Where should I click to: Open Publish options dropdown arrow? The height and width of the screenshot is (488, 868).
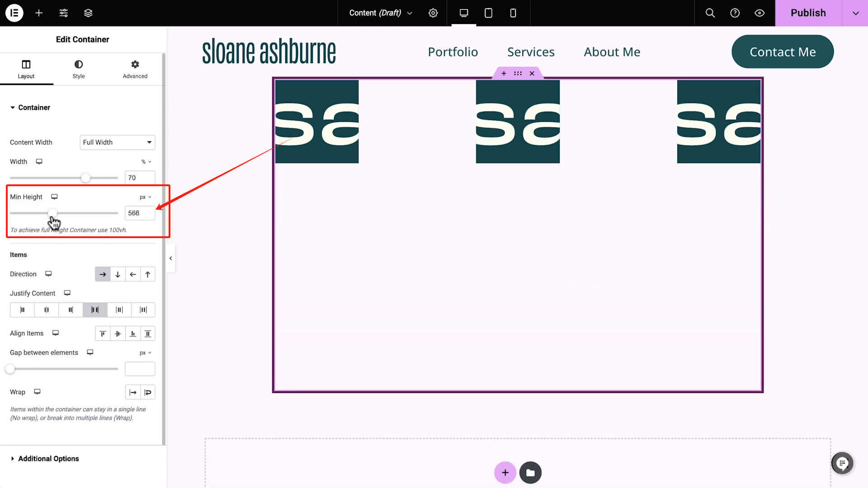[855, 13]
